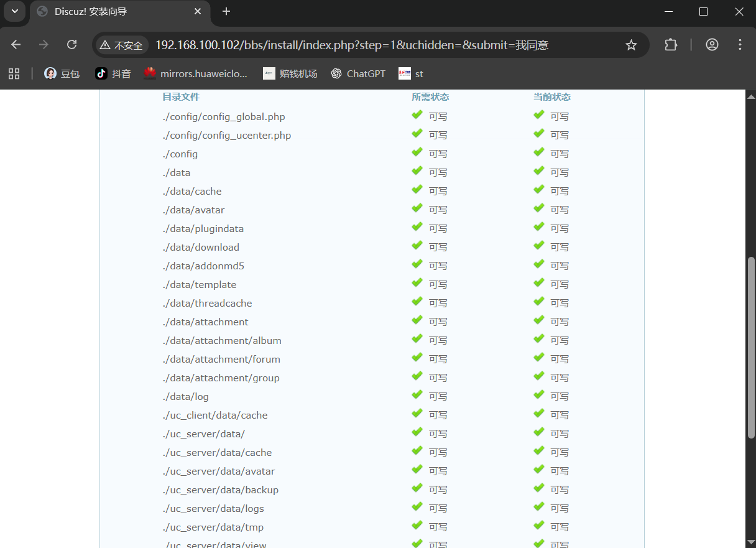
Task: Click required-status checkmark for ./data/cache
Action: click(x=417, y=190)
